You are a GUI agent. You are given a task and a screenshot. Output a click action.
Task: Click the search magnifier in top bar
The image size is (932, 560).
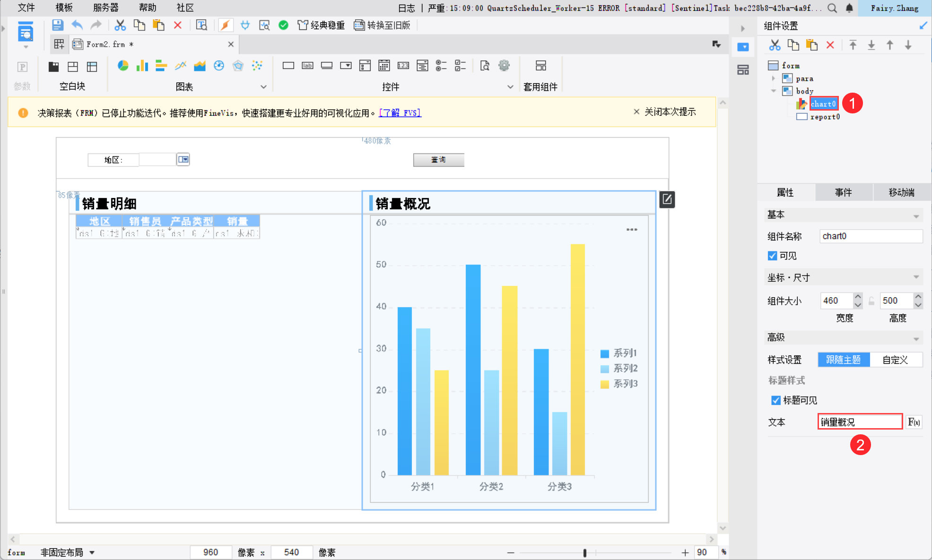(832, 8)
